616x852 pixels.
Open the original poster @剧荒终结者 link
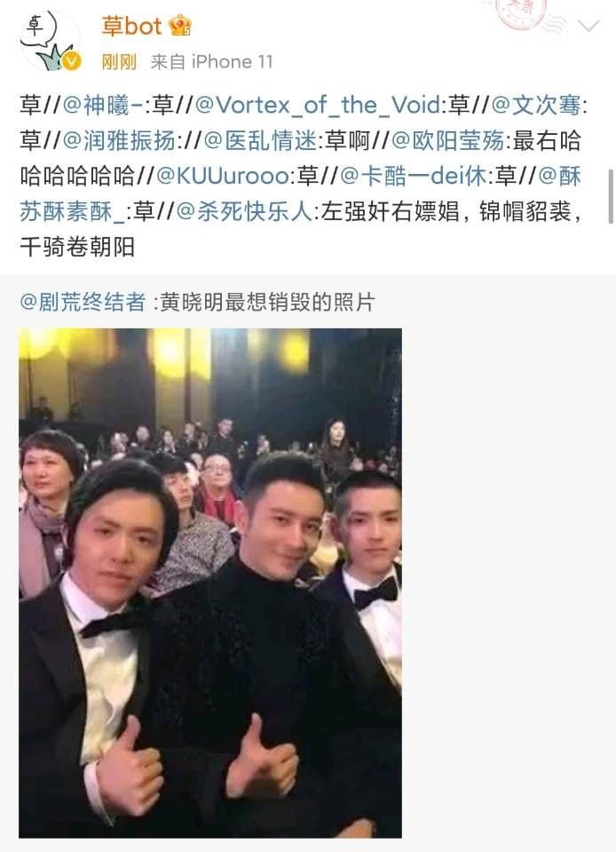tap(83, 302)
